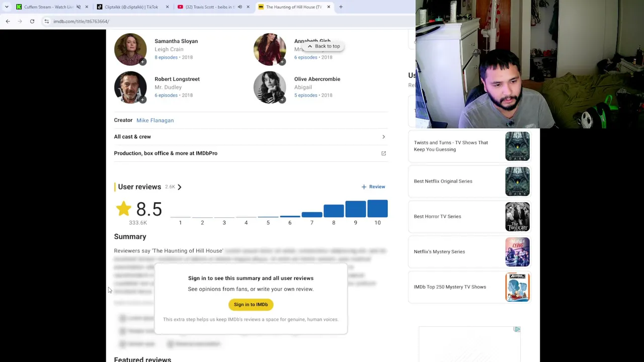
Task: Click the yellow rating star icon
Action: [123, 209]
